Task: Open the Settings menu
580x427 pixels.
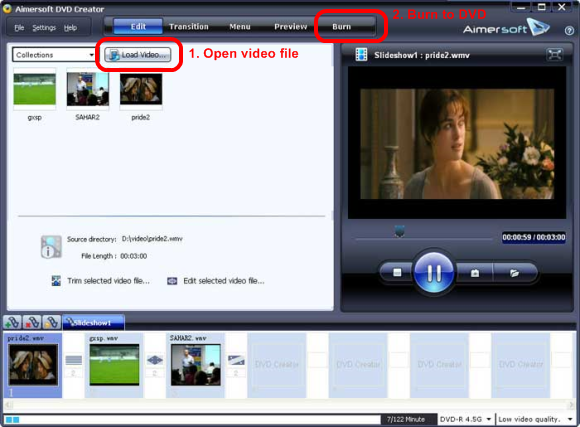Action: click(x=44, y=28)
